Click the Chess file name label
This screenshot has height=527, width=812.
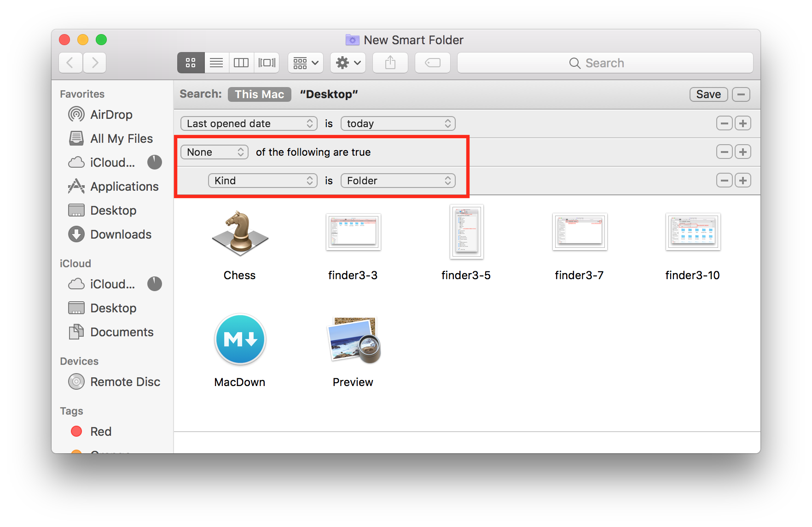point(239,275)
